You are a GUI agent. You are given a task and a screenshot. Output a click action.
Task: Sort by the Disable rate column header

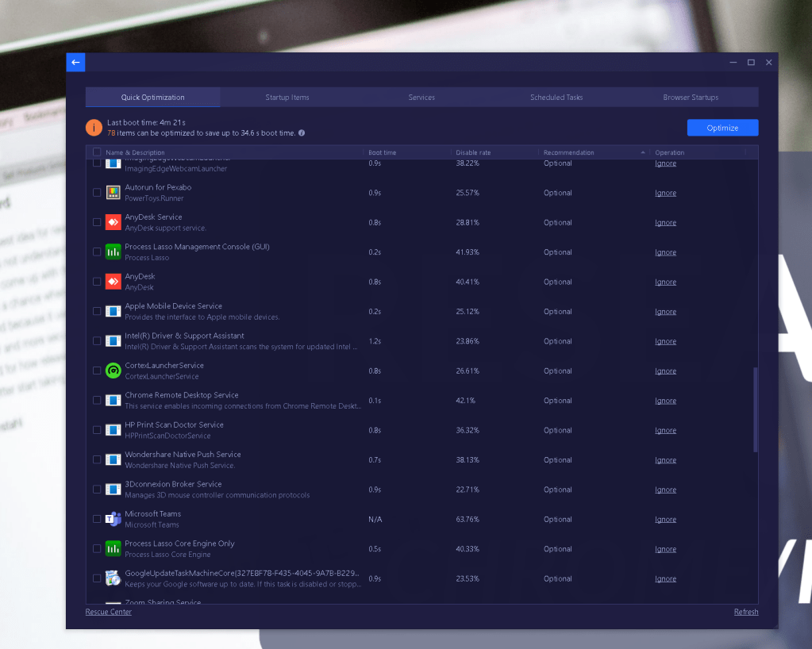(x=473, y=152)
